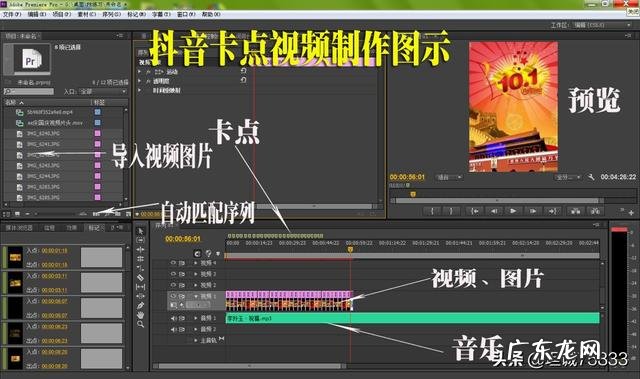Image resolution: width=640 pixels, height=379 pixels.
Task: Switch project panel to list view
Action: pyautogui.click(x=7, y=213)
